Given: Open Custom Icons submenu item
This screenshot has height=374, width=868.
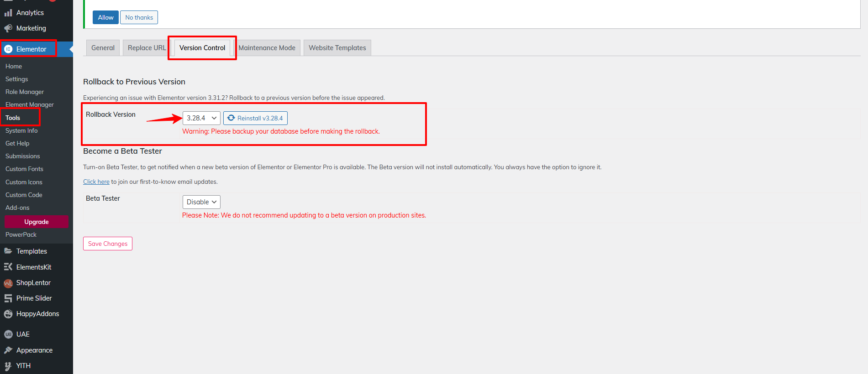Looking at the screenshot, I should tap(24, 182).
